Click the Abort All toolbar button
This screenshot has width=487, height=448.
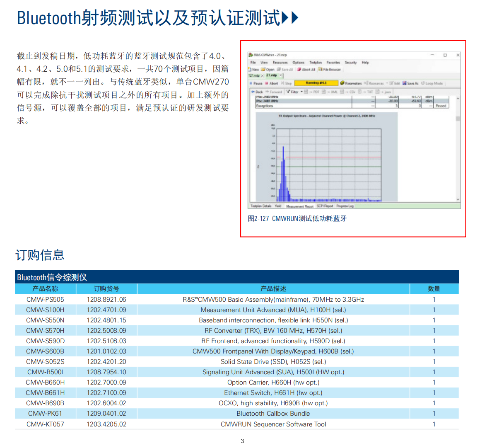[306, 69]
